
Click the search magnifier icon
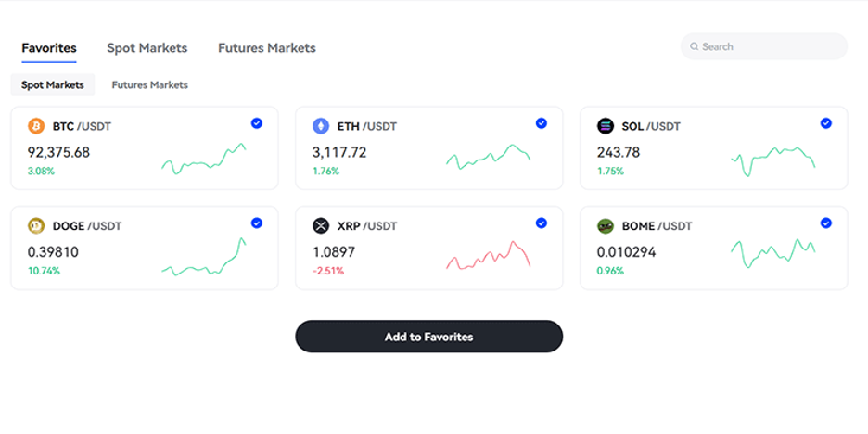click(694, 46)
